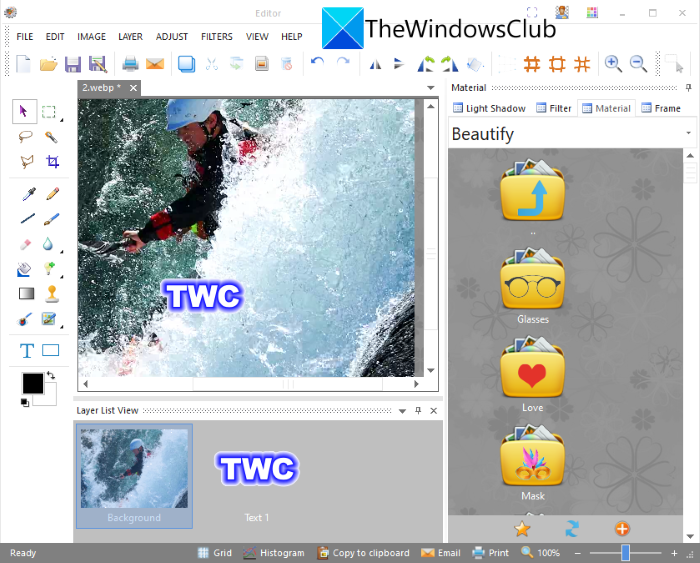Select the rectangular marquee tool

click(49, 112)
